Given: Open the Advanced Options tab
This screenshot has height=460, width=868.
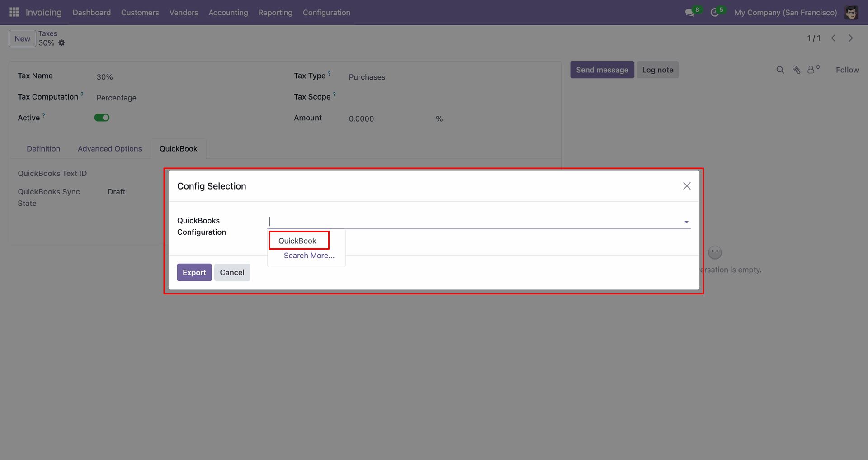Looking at the screenshot, I should [x=110, y=149].
